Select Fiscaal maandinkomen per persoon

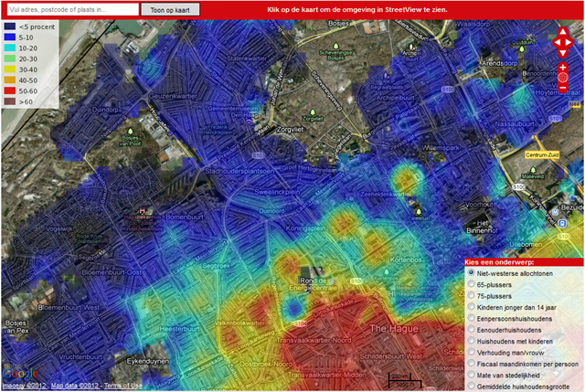pos(471,375)
